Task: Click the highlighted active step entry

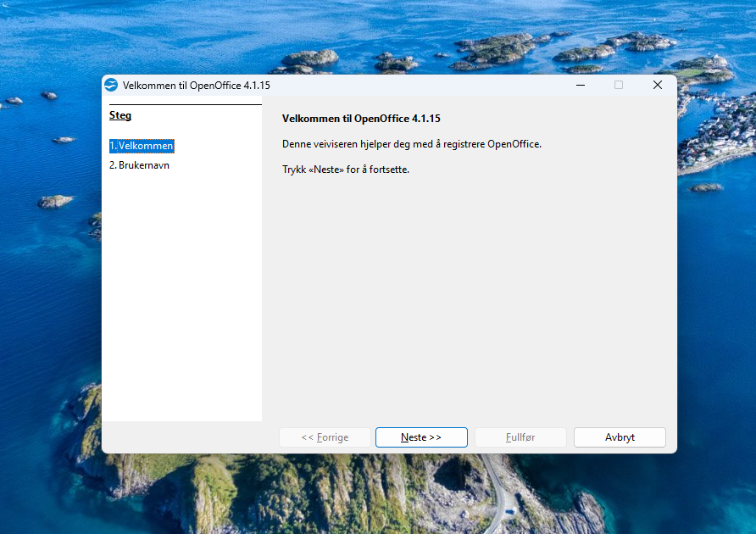Action: click(141, 145)
